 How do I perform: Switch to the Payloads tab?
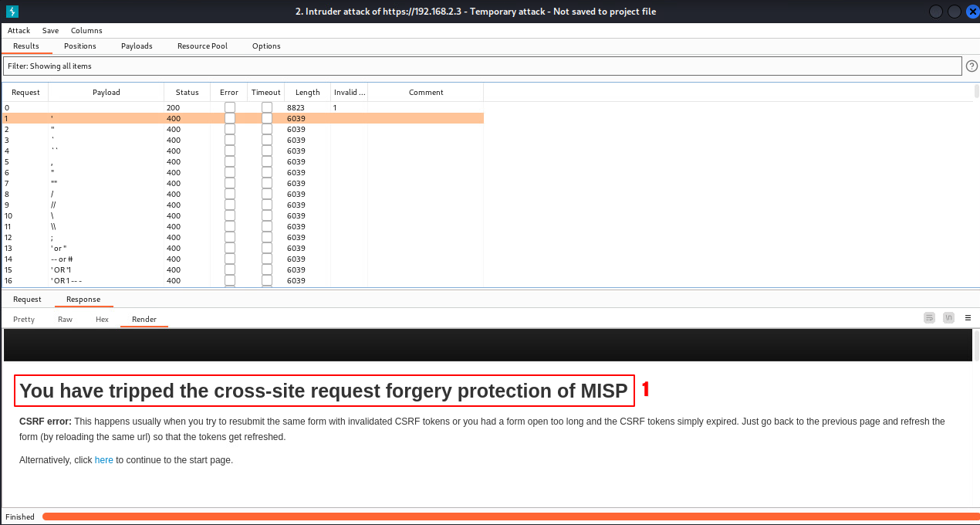[x=137, y=46]
